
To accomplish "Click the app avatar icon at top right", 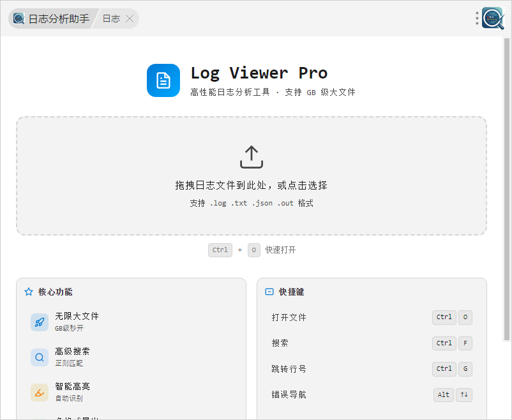I will point(493,19).
